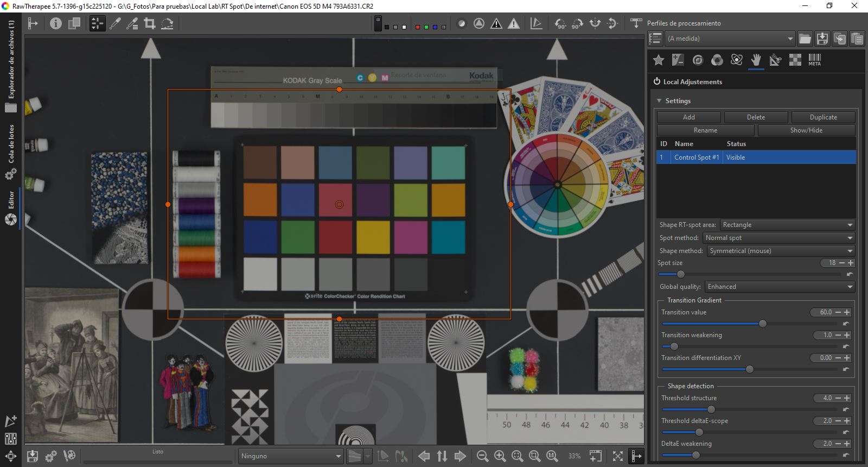Image resolution: width=868 pixels, height=467 pixels.
Task: Copy processing profile to clipboard
Action: click(x=840, y=39)
